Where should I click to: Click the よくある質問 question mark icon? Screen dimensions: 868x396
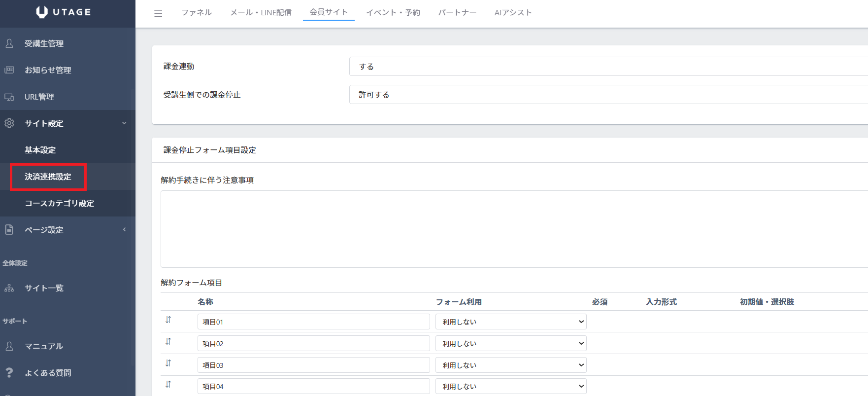point(9,373)
